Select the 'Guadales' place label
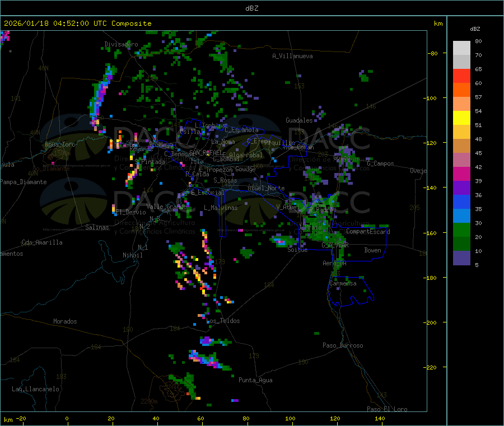This screenshot has height=426, width=504. pyautogui.click(x=299, y=120)
